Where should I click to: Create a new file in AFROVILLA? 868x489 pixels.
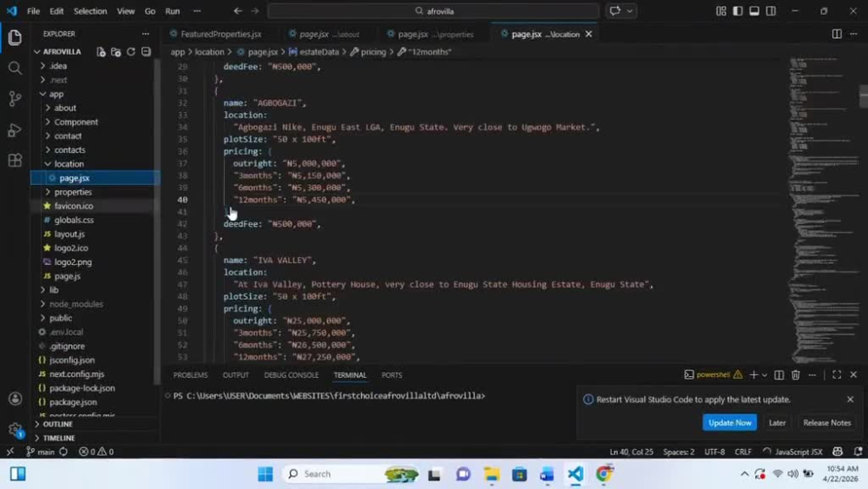[x=101, y=51]
